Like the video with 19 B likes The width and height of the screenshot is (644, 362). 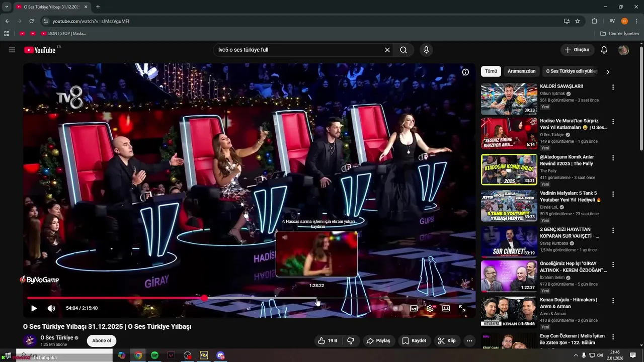[328, 341]
